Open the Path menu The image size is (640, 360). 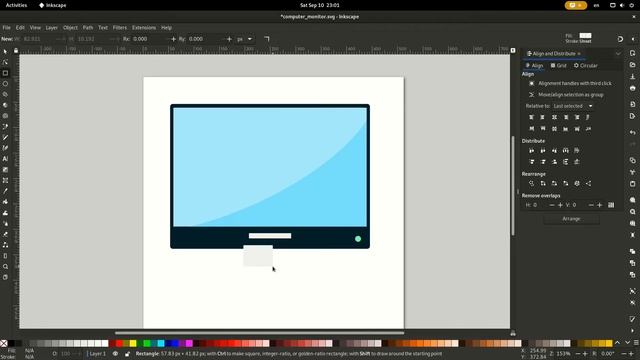(88, 28)
